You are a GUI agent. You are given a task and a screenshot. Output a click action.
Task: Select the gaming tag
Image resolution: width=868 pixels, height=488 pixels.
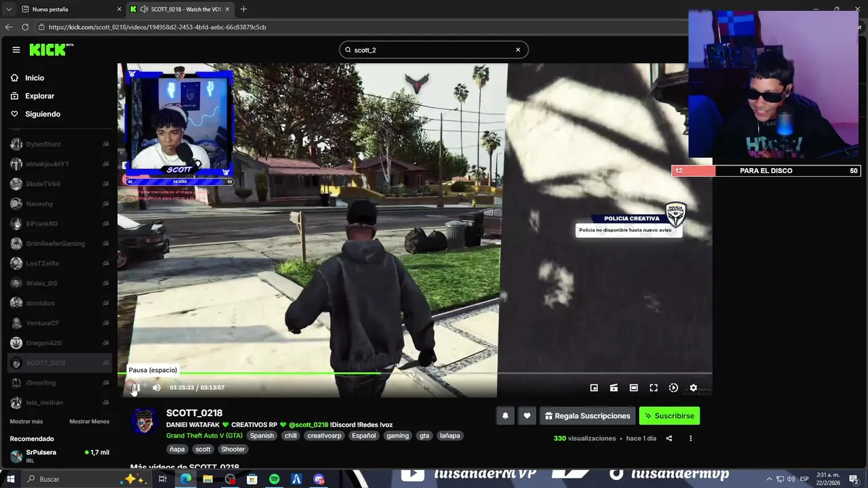(x=397, y=436)
